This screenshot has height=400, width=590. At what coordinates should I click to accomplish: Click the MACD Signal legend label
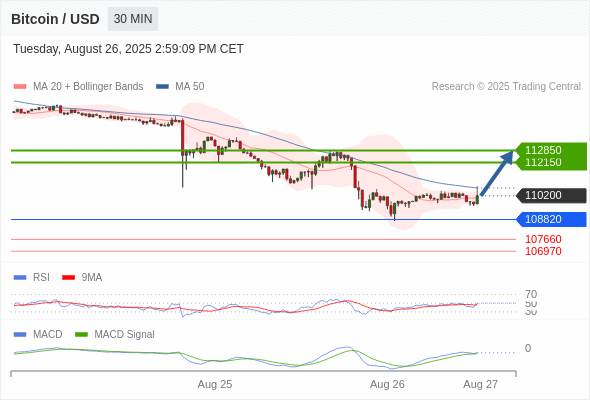coord(125,335)
